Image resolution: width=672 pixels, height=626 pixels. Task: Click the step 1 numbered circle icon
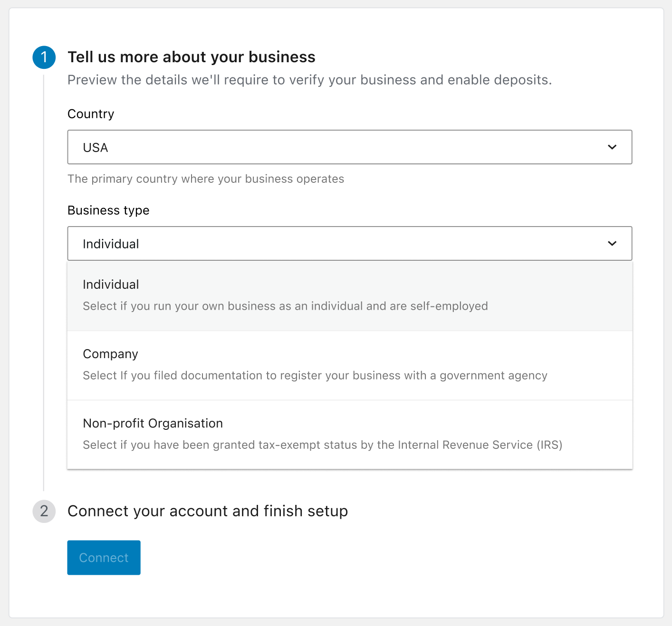tap(44, 57)
